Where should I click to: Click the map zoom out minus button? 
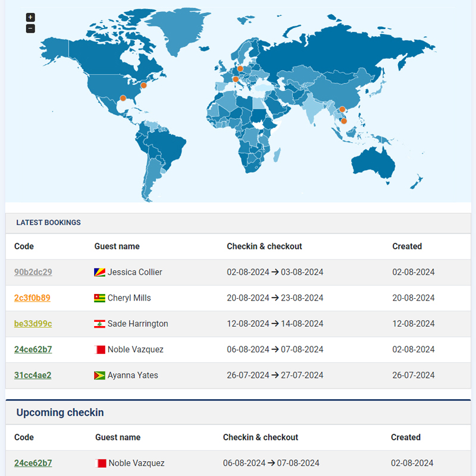click(x=30, y=29)
